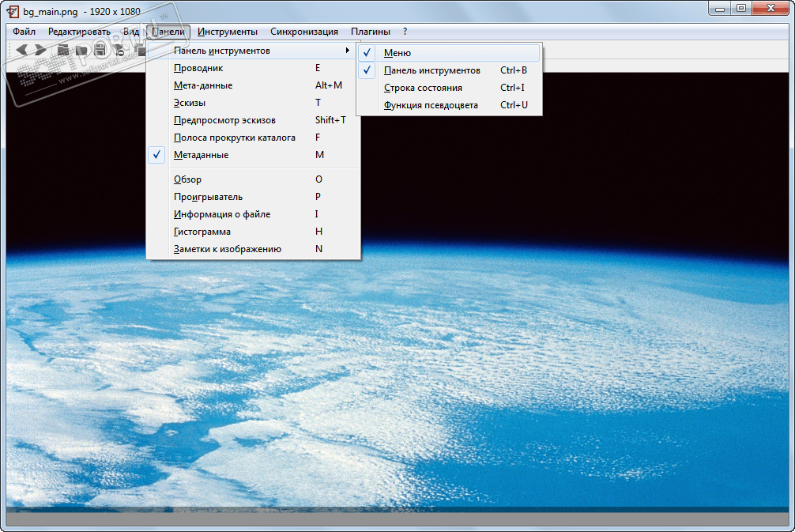
Task: Click the bg_main.png title bar text
Action: [x=51, y=11]
